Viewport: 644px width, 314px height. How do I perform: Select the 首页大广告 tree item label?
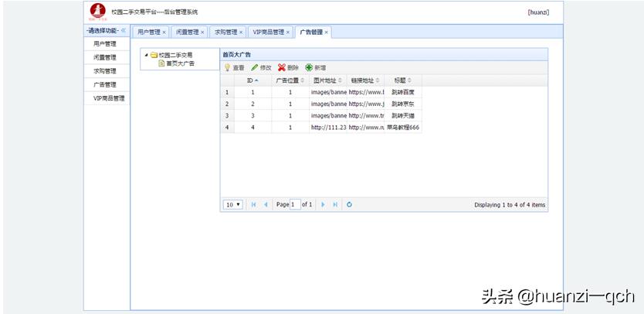click(x=180, y=63)
